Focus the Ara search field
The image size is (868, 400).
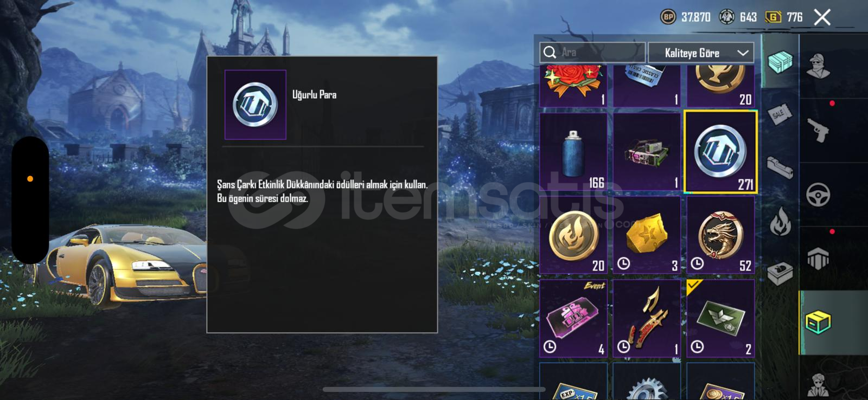[592, 53]
